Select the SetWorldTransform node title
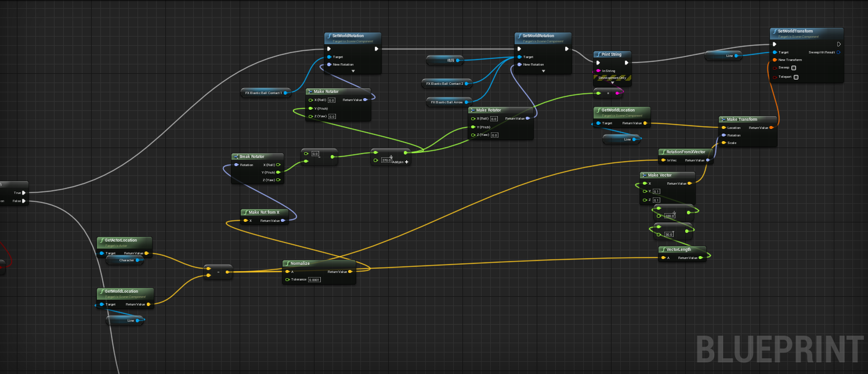Screen dimensions: 868x374 (x=795, y=31)
